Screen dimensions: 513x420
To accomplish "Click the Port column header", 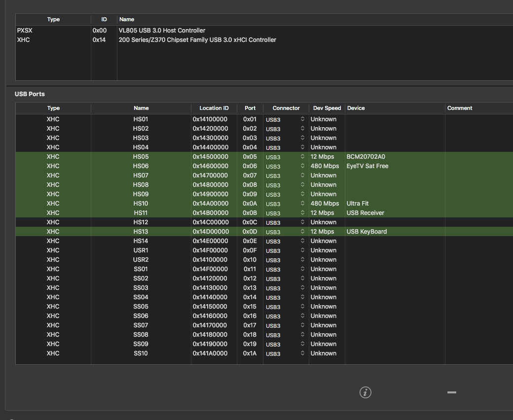I will tap(250, 108).
